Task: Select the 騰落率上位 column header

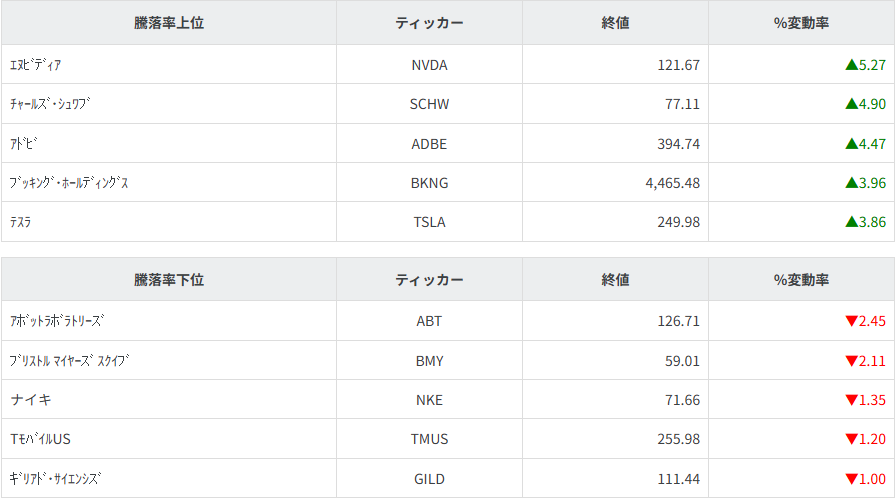Action: pos(168,23)
